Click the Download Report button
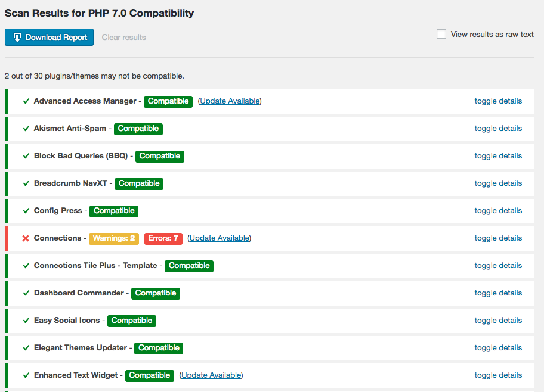This screenshot has height=392, width=544. click(50, 37)
